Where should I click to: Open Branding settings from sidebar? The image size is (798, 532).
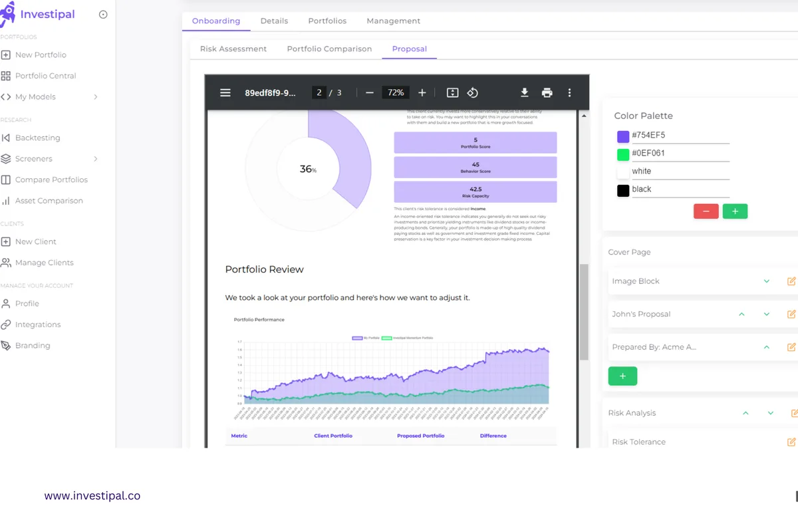click(x=33, y=345)
